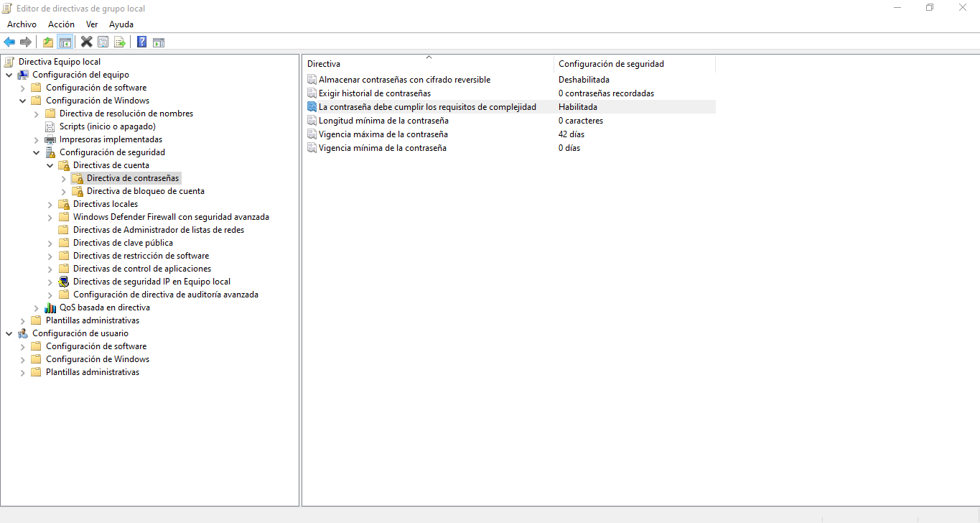
Task: Click the Delete X toolbar icon
Action: click(87, 42)
